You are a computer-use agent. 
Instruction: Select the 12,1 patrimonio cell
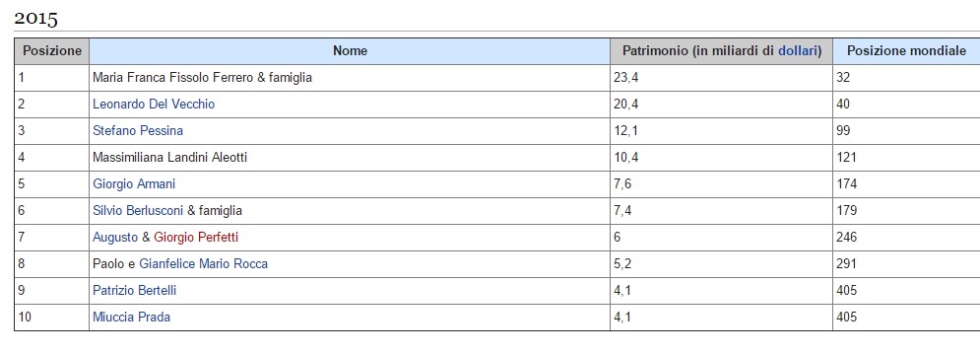click(721, 131)
